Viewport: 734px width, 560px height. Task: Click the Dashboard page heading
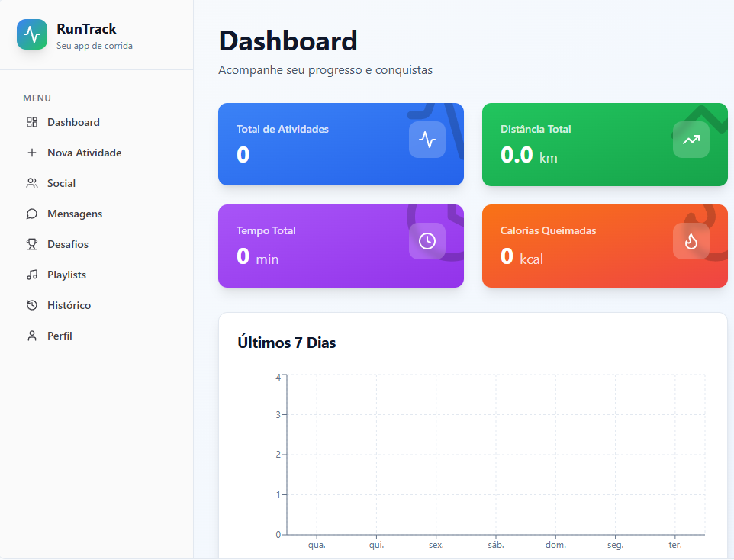pyautogui.click(x=288, y=40)
